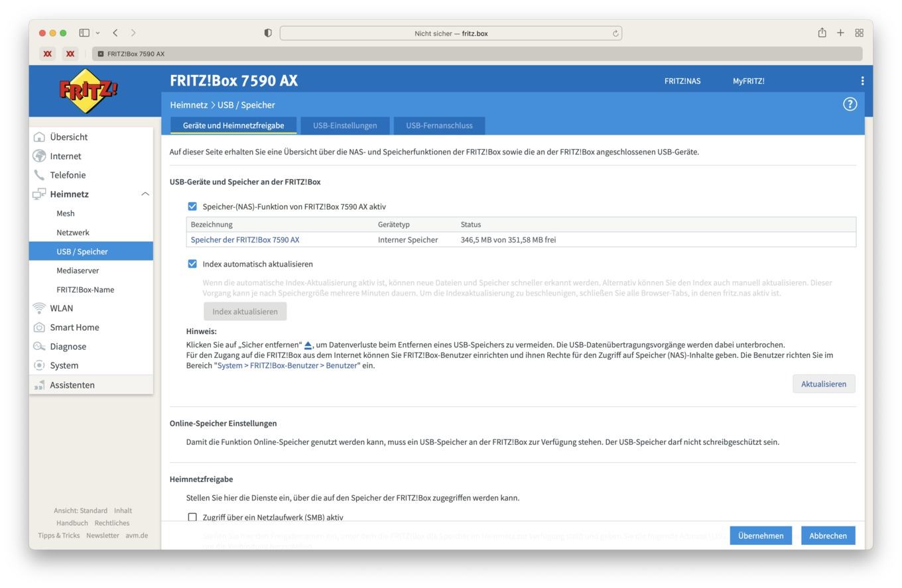
Task: Click the Index aktualisieren button
Action: [x=245, y=312]
